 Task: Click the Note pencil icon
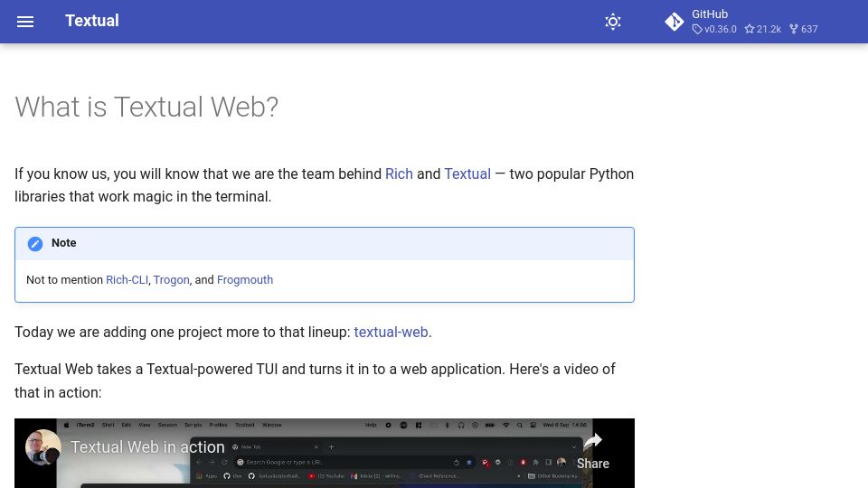[x=35, y=243]
